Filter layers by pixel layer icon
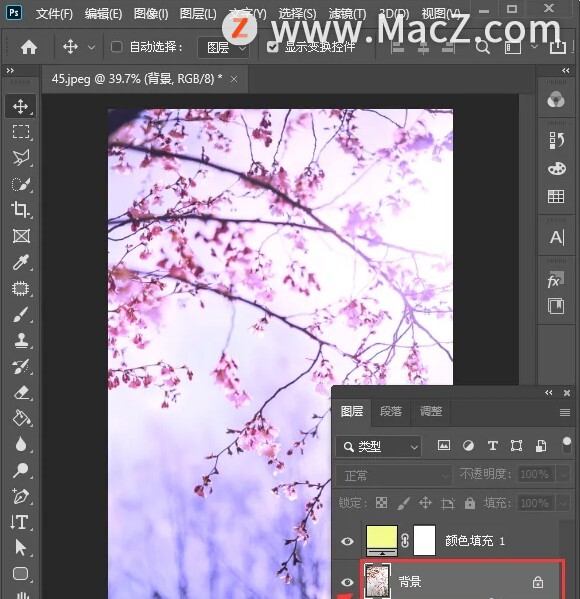580x599 pixels. [x=444, y=445]
